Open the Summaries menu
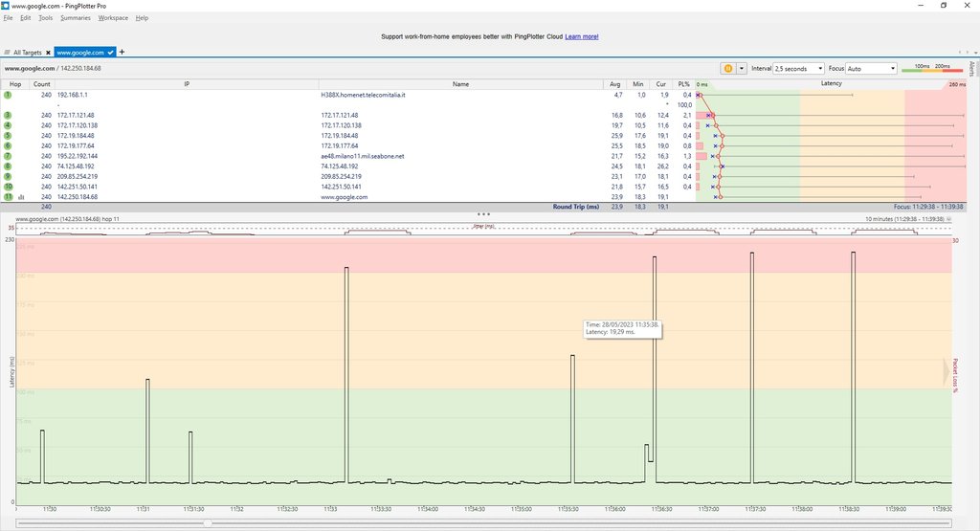This screenshot has height=531, width=980. 75,18
